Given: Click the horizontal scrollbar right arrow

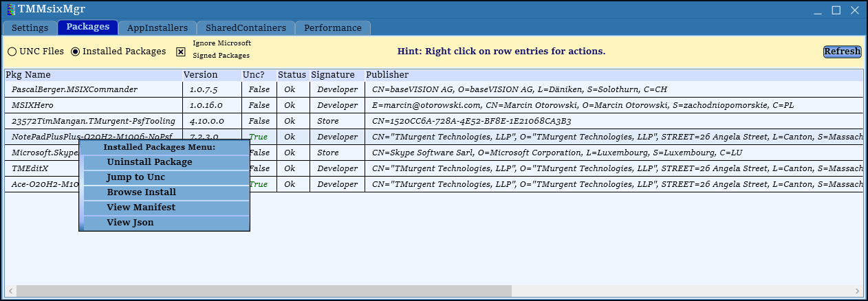Looking at the screenshot, I should pos(857,291).
